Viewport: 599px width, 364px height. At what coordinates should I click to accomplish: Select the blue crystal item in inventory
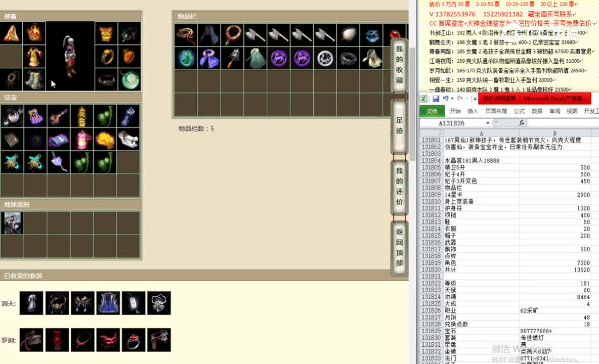[x=371, y=35]
